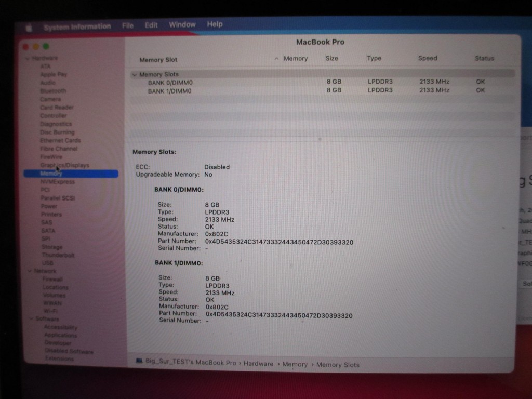Select Fibre Channel in the sidebar
Viewport: 532px width, 399px height.
point(59,149)
